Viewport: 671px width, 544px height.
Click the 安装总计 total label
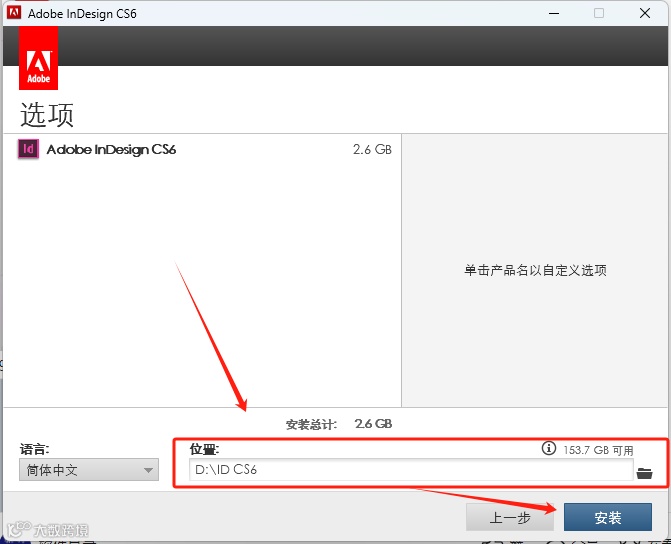pyautogui.click(x=312, y=425)
